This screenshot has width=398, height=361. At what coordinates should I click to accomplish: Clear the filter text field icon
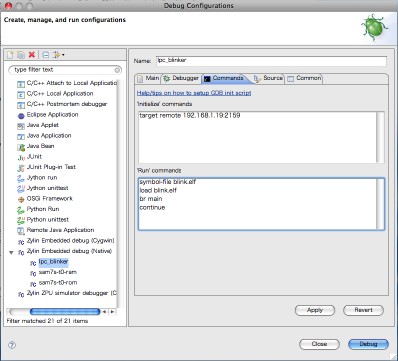(117, 70)
